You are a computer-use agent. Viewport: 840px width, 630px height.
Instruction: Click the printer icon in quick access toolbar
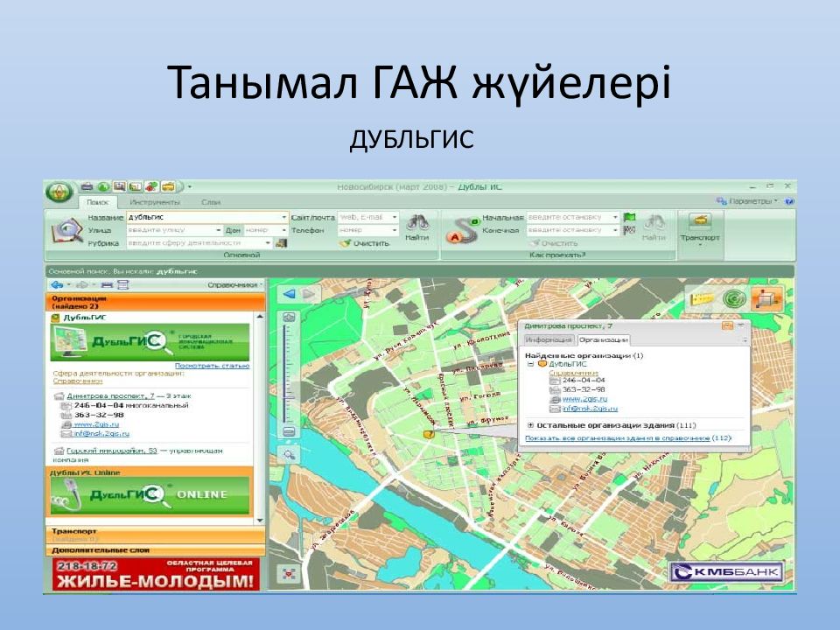pyautogui.click(x=87, y=186)
